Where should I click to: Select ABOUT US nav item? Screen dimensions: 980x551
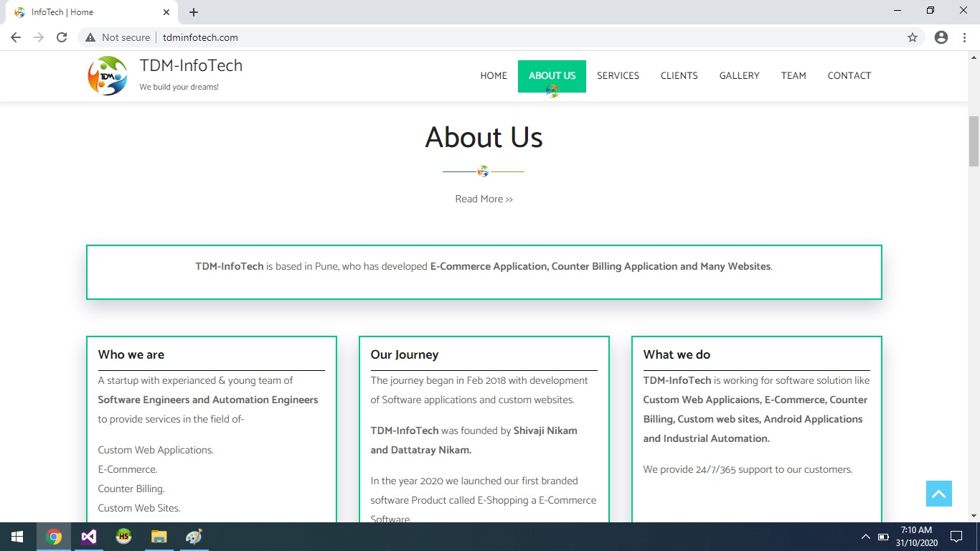[552, 75]
